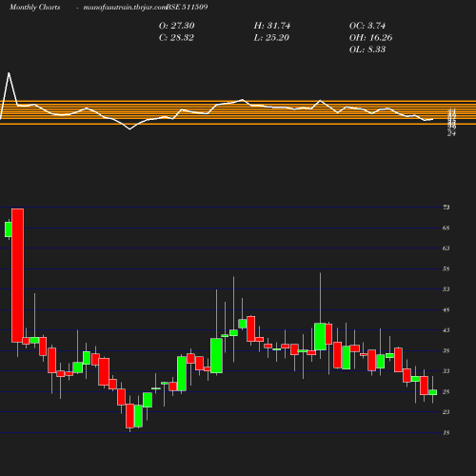The height and width of the screenshot is (476, 476).
Task: Click the 58 price axis label
Action: point(446,268)
